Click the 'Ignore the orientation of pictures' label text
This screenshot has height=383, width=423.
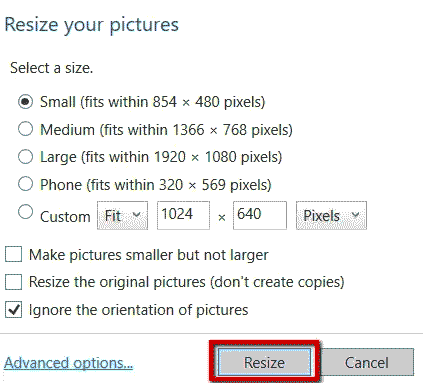coord(138,310)
